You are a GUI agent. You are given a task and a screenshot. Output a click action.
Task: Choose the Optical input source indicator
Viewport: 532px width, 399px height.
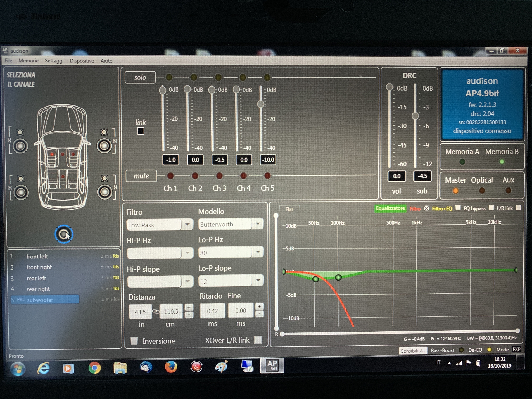pos(481,191)
